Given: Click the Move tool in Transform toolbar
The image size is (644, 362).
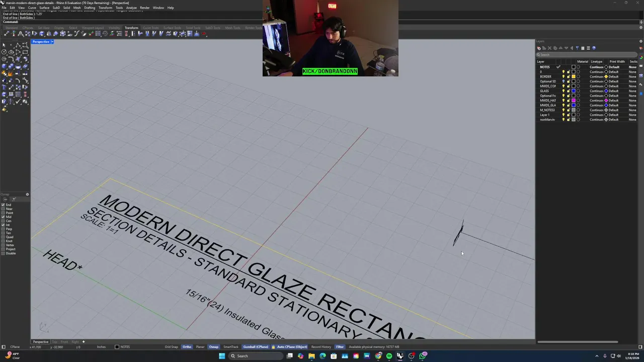Looking at the screenshot, I should tap(7, 34).
